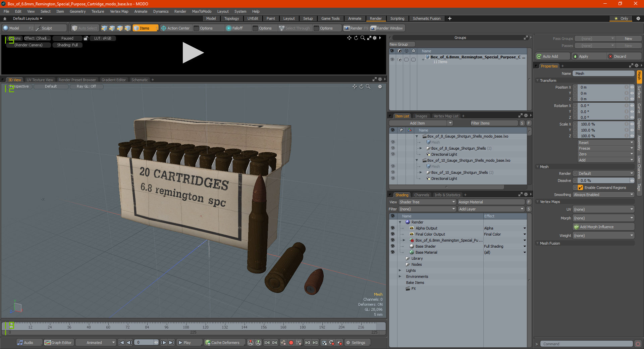Step to the next frame
The height and width of the screenshot is (349, 644).
click(x=163, y=343)
